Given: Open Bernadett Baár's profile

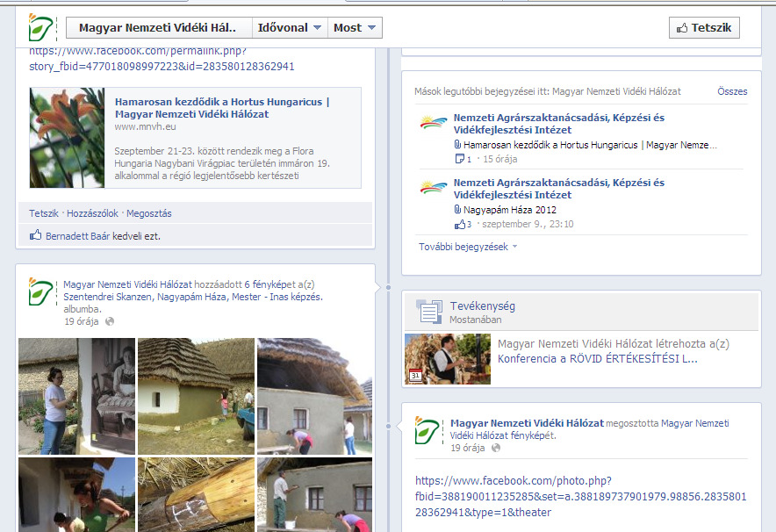Looking at the screenshot, I should pos(78,236).
